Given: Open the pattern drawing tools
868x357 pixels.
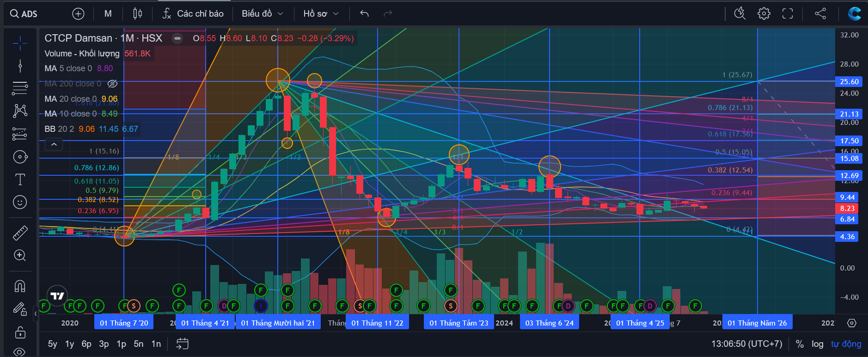Looking at the screenshot, I should pyautogui.click(x=20, y=111).
